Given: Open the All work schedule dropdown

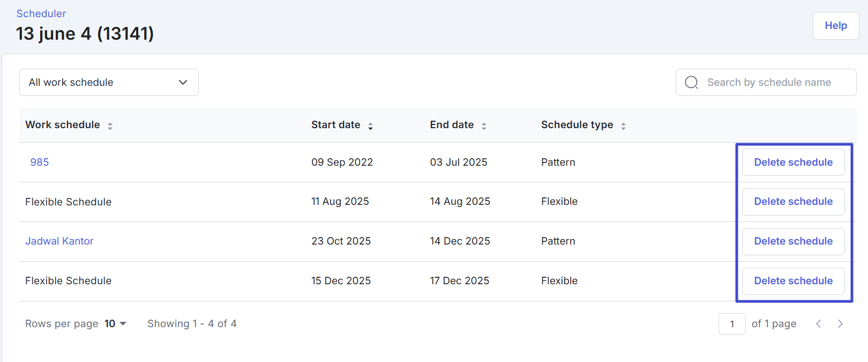Looking at the screenshot, I should 109,82.
